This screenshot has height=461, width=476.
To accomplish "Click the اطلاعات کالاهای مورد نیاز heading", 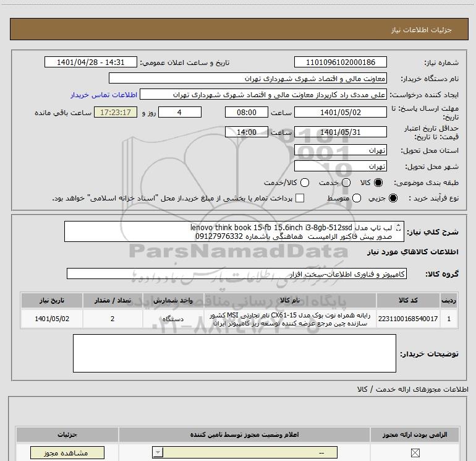I will 413,252.
